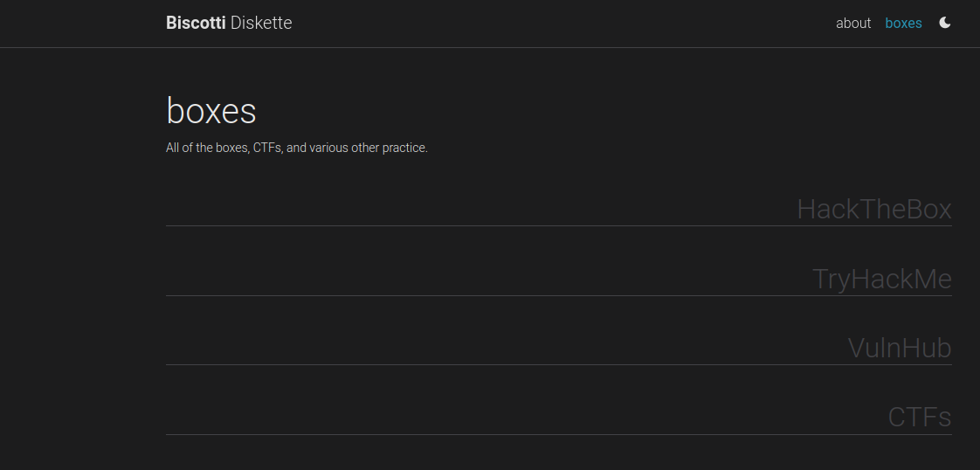Click the word CTFs in the subtitle sentence

(267, 149)
